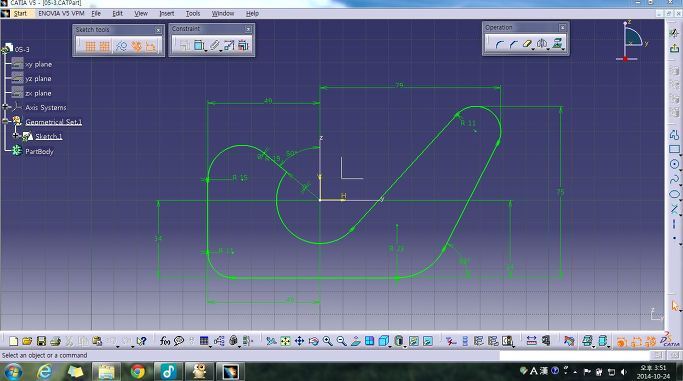The width and height of the screenshot is (683, 381).
Task: Click the Save icon in bottom toolbar
Action: point(41,341)
